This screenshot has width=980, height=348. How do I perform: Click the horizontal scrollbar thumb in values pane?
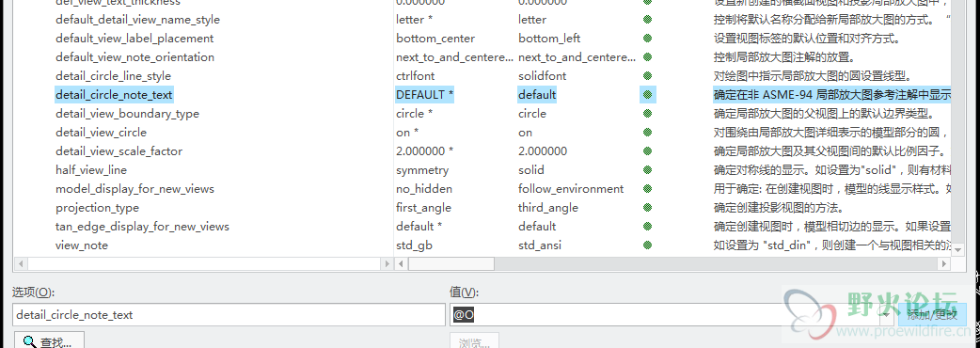(451, 264)
